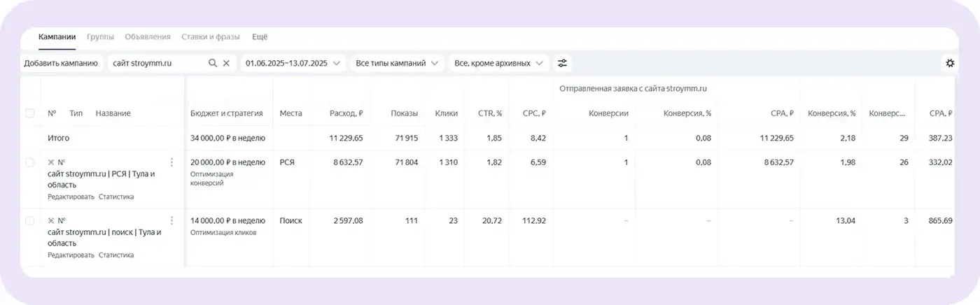Open campaign сайт stroymm.ru | поиск | Тула
This screenshot has height=305, width=980.
pos(104,238)
